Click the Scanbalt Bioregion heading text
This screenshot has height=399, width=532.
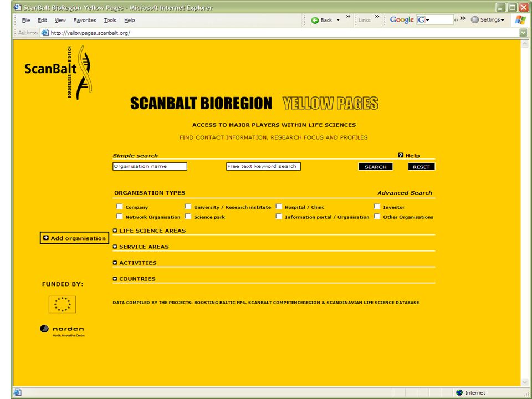tap(201, 103)
